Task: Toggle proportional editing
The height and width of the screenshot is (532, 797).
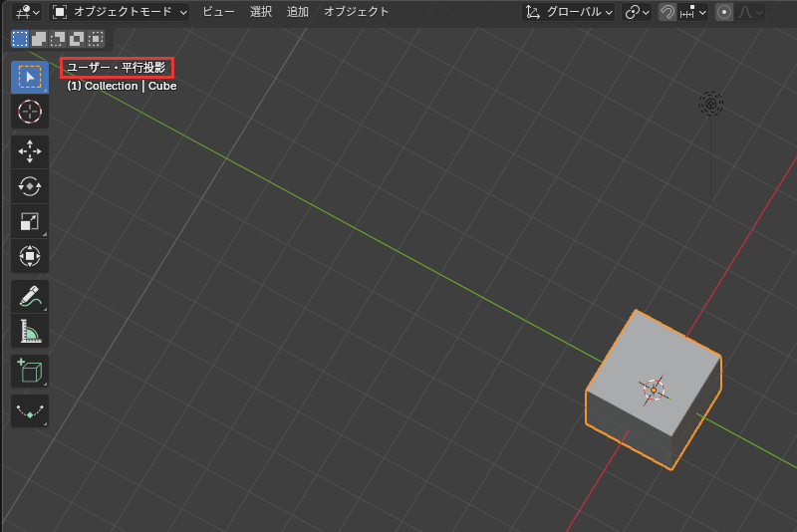Action: tap(724, 12)
